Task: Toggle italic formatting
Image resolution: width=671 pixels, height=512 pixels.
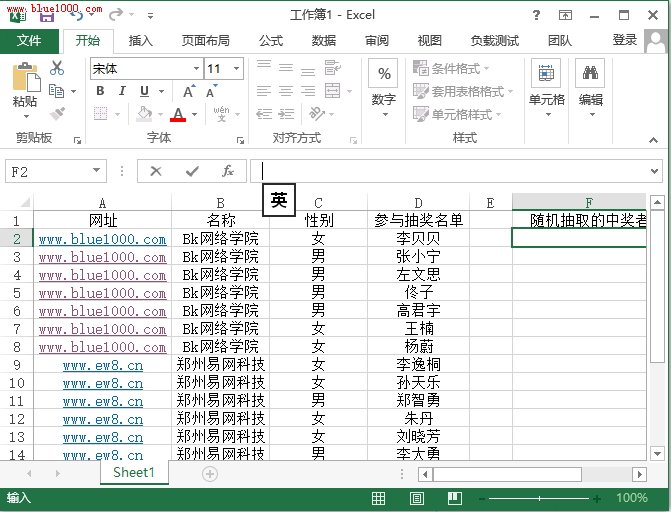Action: pyautogui.click(x=122, y=91)
